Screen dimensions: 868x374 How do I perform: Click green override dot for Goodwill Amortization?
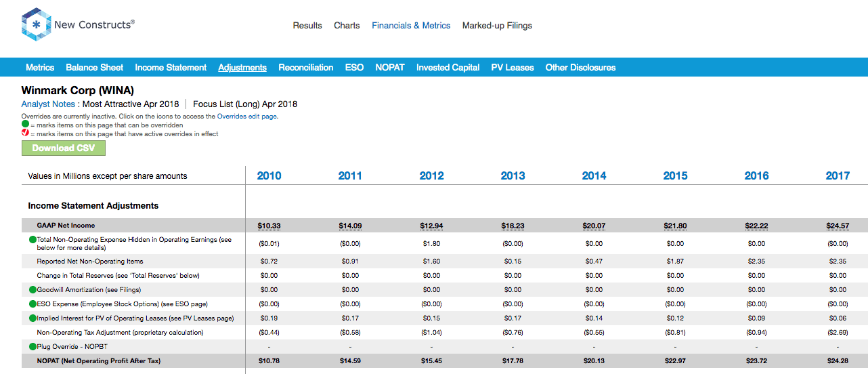click(x=32, y=289)
